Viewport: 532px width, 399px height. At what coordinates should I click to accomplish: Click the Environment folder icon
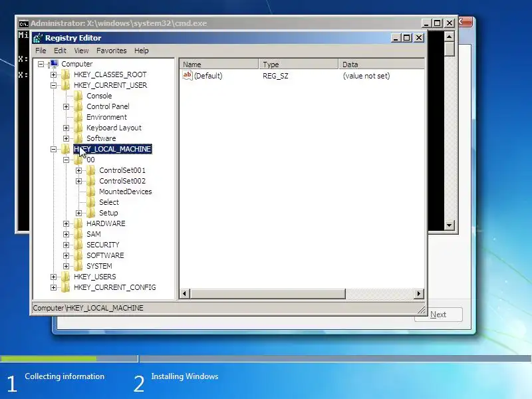click(78, 117)
